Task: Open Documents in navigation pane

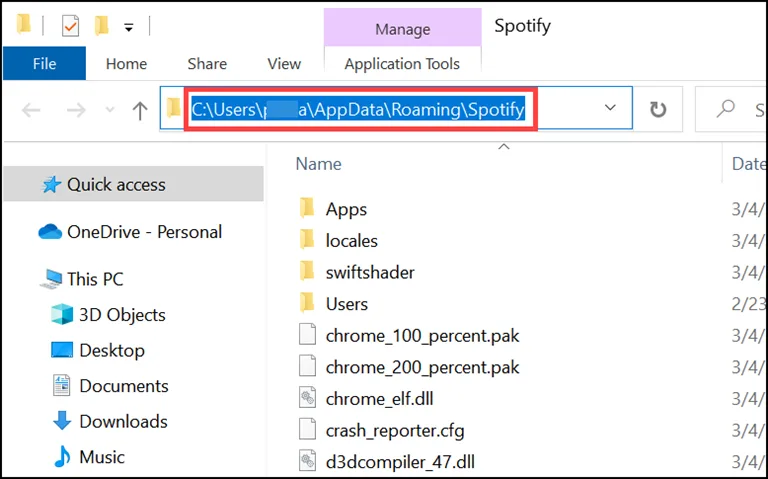Action: tap(124, 386)
